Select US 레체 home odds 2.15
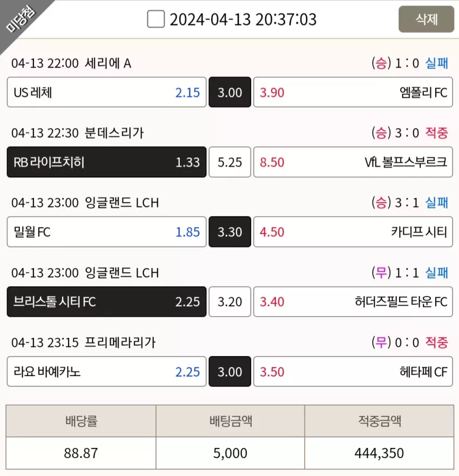Screen dimensions: 459x476 tap(106, 92)
